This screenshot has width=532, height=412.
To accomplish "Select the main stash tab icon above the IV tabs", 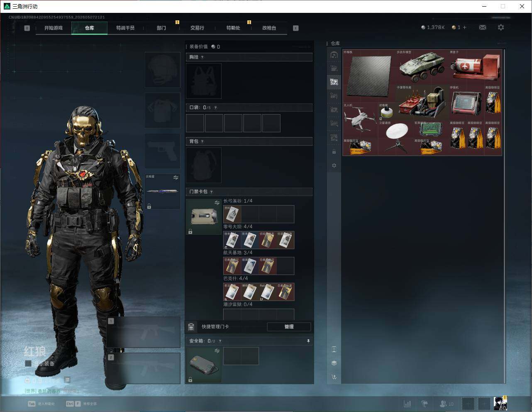I will 334,55.
